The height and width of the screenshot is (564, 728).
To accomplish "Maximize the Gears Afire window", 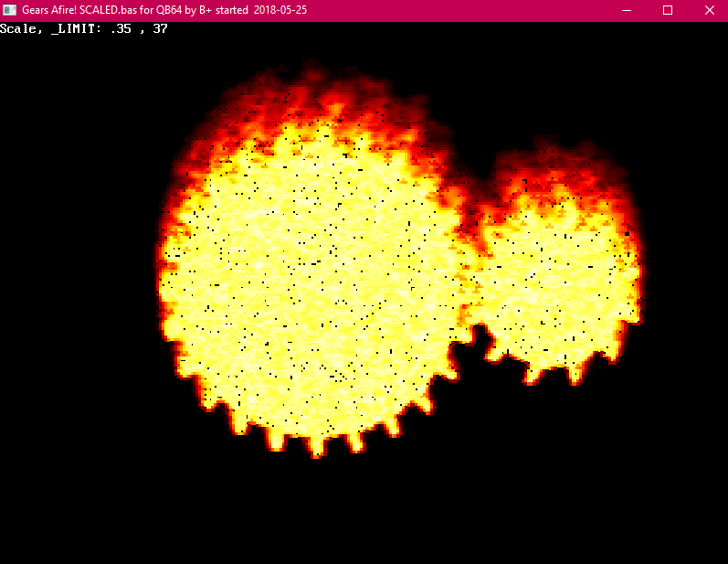I will tap(668, 9).
